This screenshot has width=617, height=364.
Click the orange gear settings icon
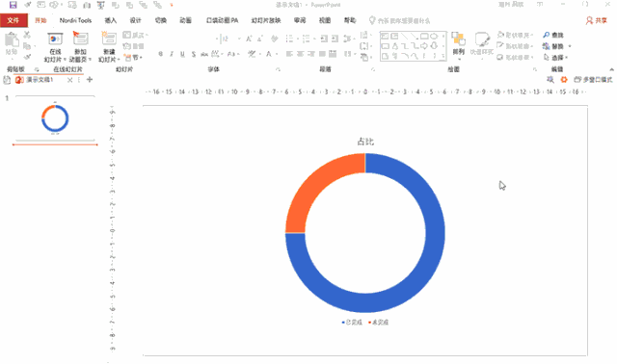(564, 79)
